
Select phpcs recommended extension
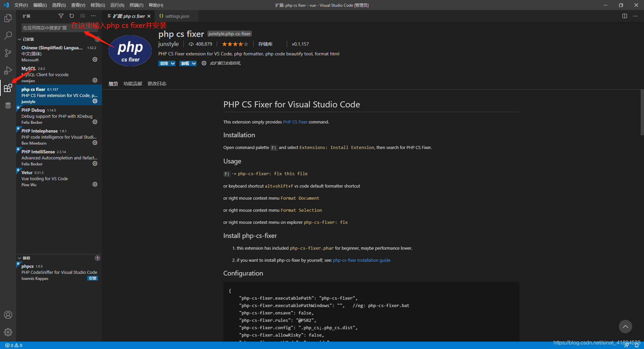pos(59,272)
